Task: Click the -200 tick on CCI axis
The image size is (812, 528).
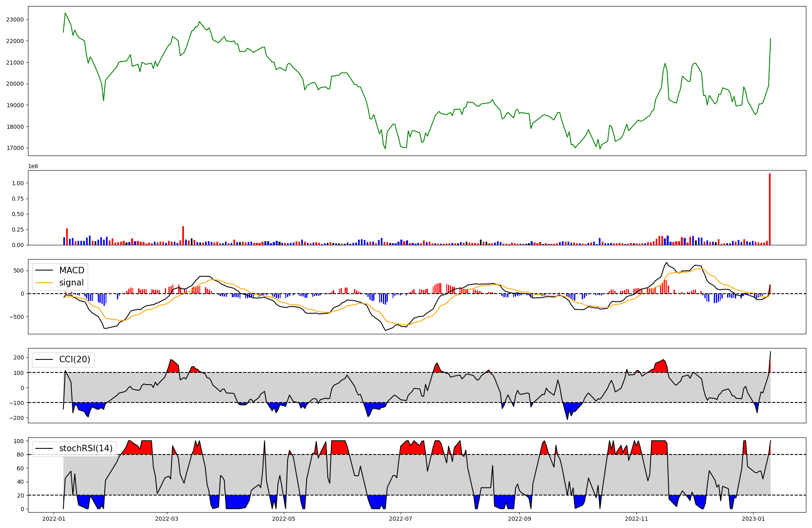Action: [x=17, y=418]
